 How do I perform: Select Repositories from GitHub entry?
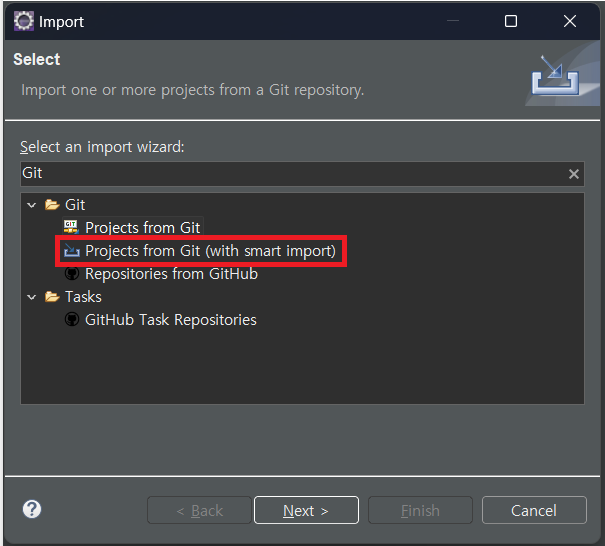[x=171, y=274]
